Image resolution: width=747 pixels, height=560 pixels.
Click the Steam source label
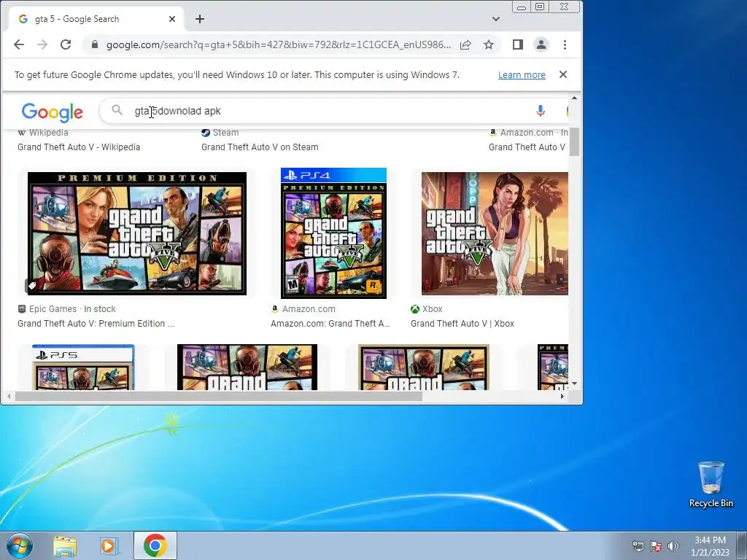tap(226, 133)
